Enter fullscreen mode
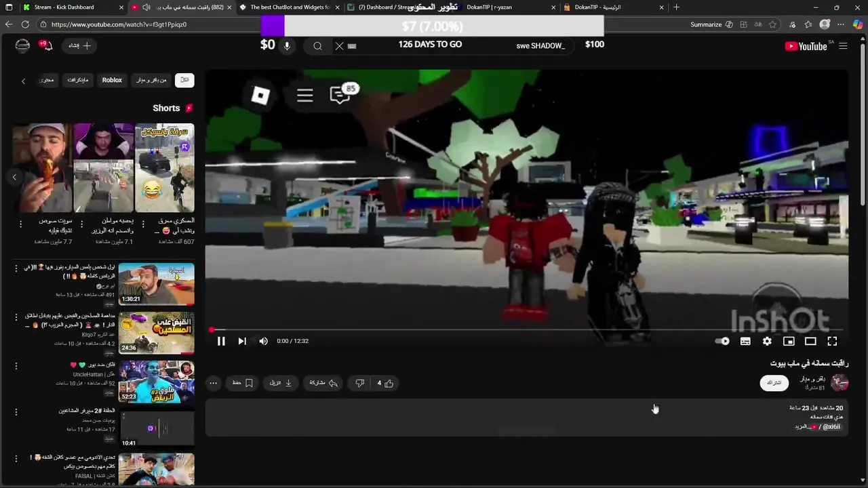 832,341
